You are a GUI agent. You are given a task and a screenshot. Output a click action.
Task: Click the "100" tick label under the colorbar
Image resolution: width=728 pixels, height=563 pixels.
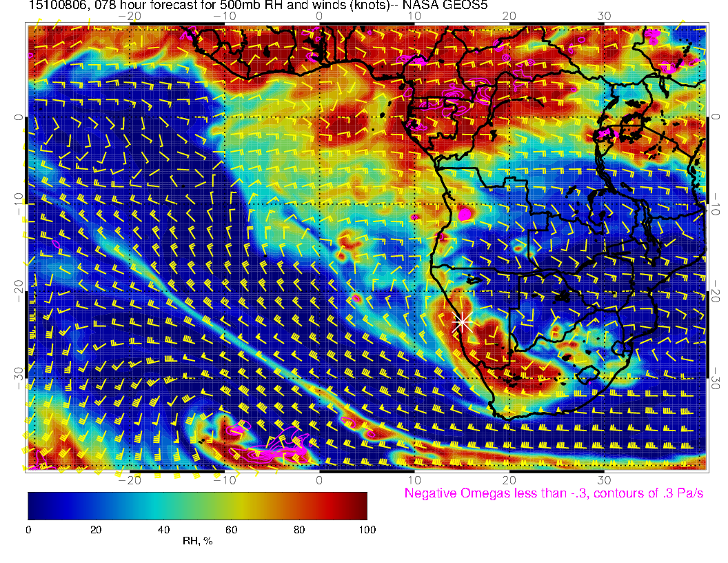(x=367, y=529)
